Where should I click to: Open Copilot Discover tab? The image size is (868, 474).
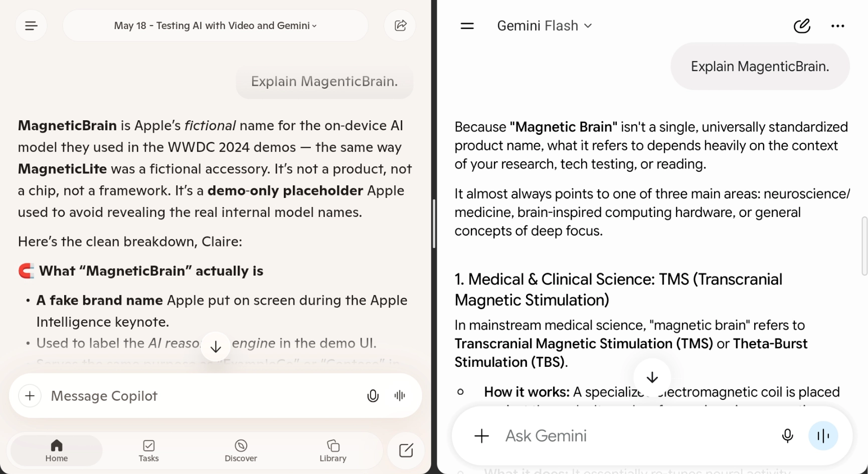click(241, 450)
